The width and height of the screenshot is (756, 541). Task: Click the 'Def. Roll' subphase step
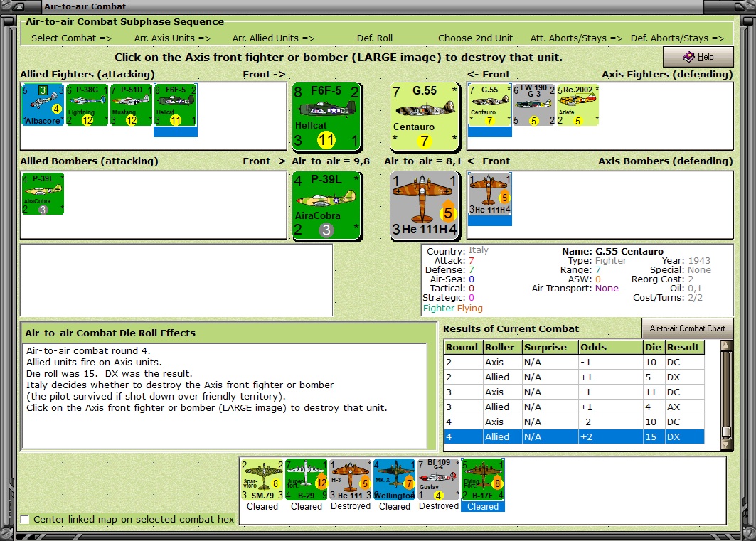tap(375, 38)
